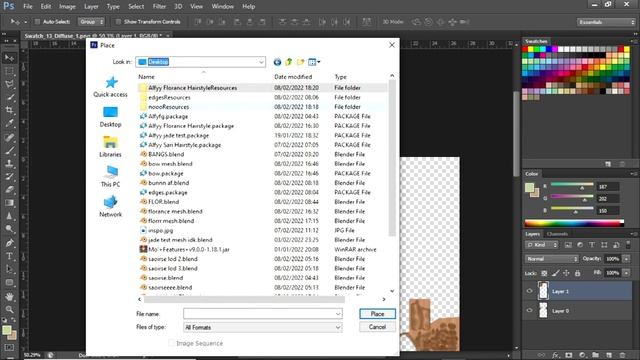The width and height of the screenshot is (640, 360).
Task: Open the File name dropdown arrow
Action: 338,313
